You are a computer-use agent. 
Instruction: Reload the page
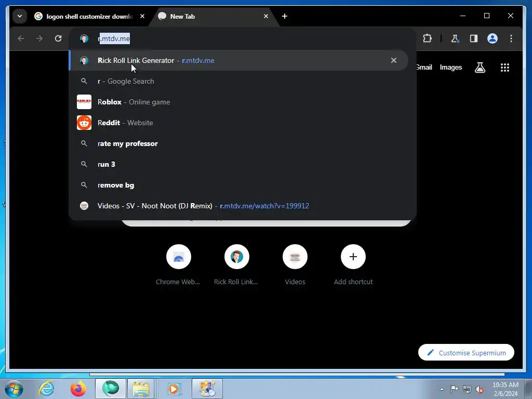58,38
